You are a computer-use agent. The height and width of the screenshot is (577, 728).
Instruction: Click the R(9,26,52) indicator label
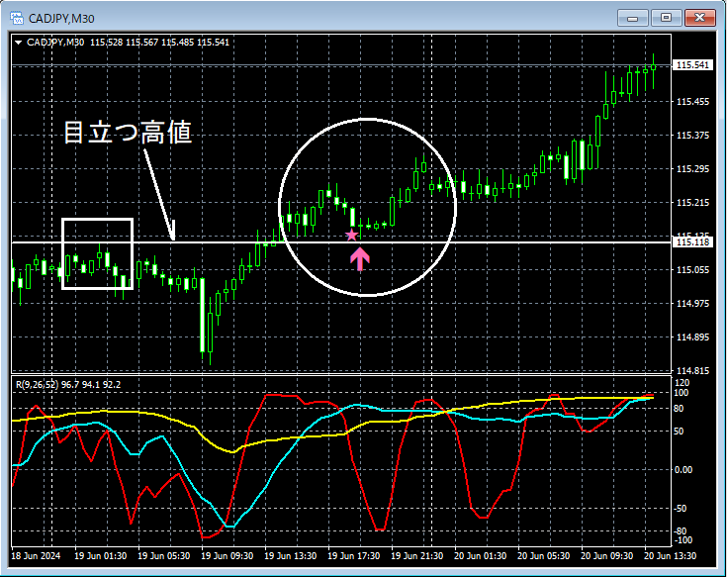point(38,385)
